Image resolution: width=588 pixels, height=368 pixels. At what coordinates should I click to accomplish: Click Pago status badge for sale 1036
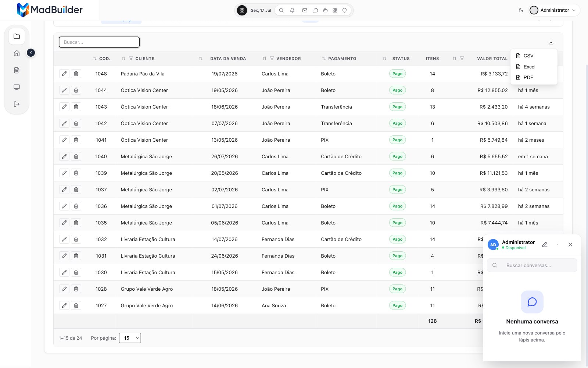tap(397, 206)
